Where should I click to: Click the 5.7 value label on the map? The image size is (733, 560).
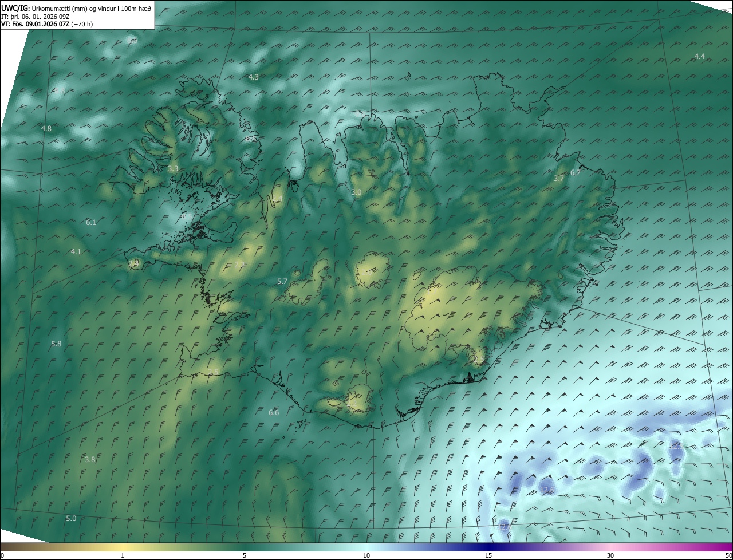click(282, 281)
